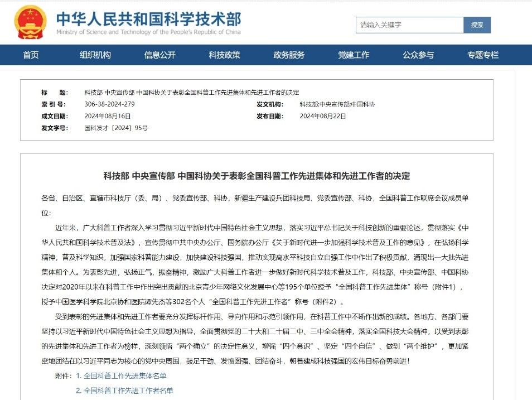Navigate to 政务服务 section
The image size is (532, 400).
[289, 55]
